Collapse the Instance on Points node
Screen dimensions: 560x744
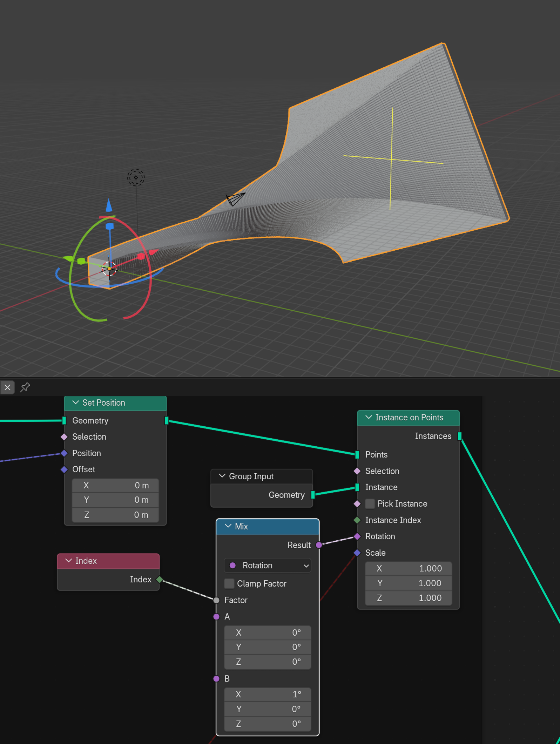click(369, 417)
